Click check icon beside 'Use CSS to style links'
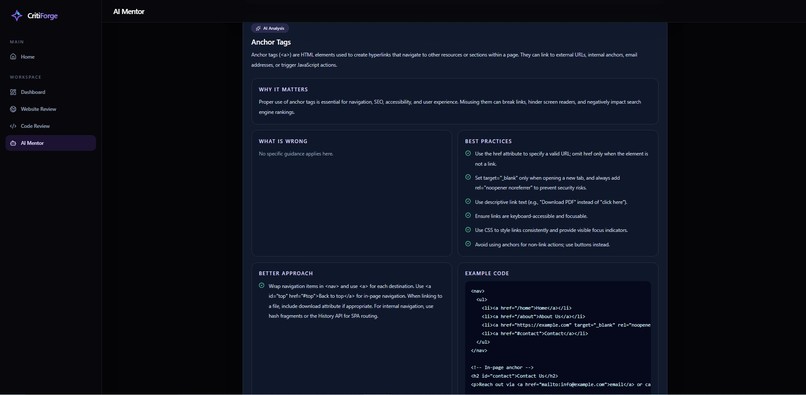 click(x=468, y=229)
